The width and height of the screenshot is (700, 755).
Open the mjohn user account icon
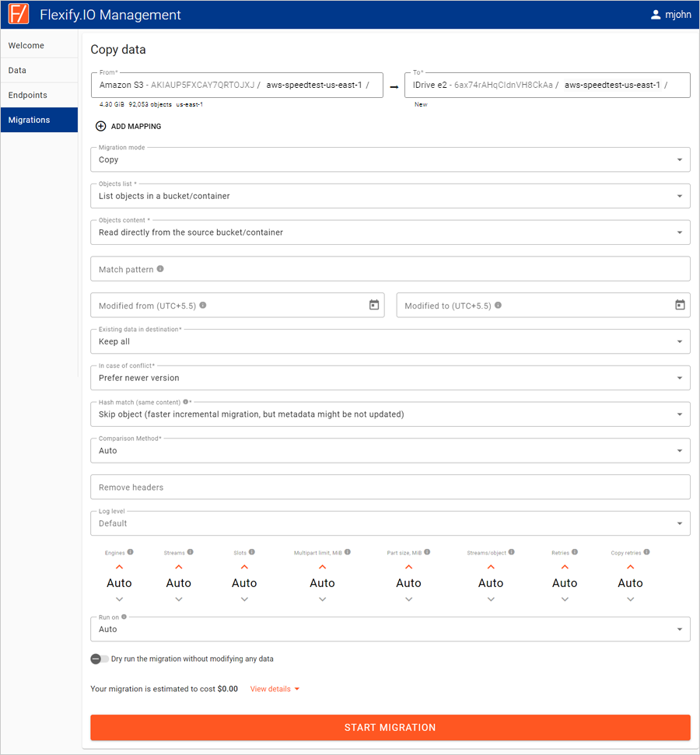655,15
